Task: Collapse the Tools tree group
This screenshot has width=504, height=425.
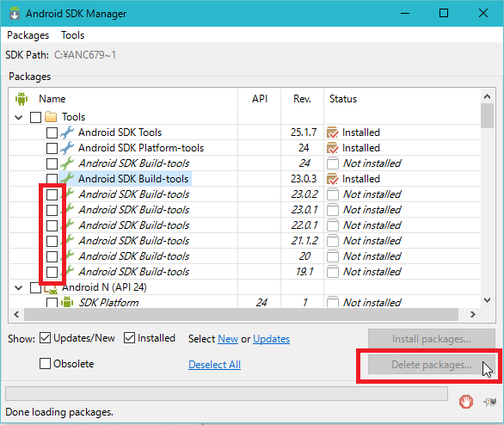Action: click(x=19, y=117)
